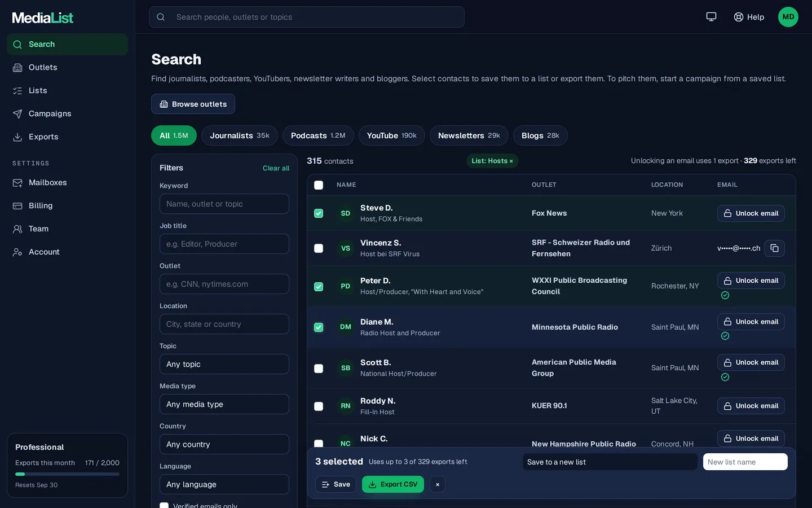Click the RN avatar for Roddy N.
The height and width of the screenshot is (508, 812).
coord(346,406)
